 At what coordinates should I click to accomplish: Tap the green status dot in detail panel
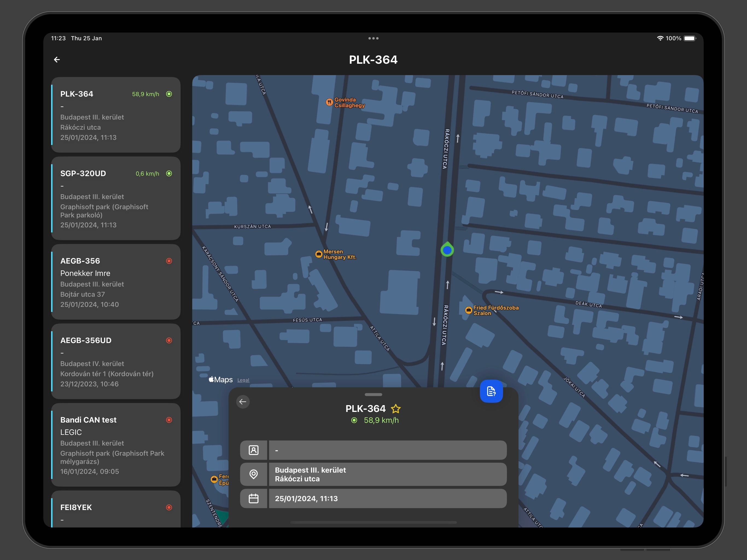point(354,420)
